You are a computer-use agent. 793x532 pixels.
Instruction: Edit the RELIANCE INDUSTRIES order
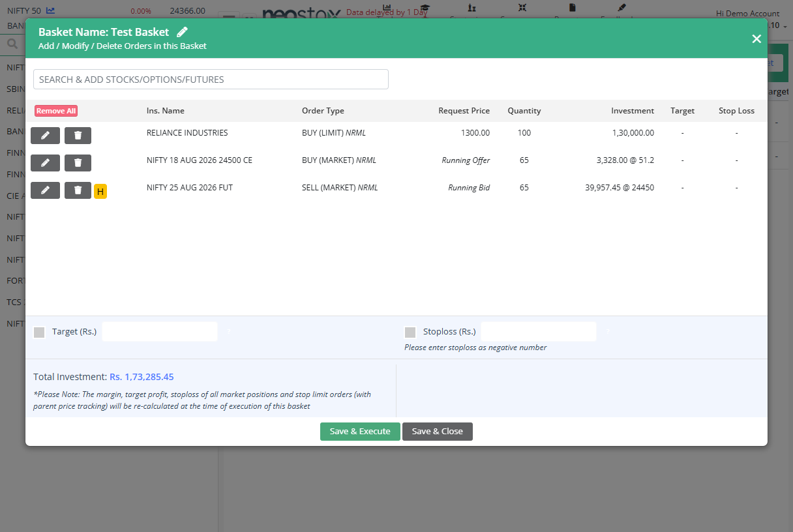(45, 135)
